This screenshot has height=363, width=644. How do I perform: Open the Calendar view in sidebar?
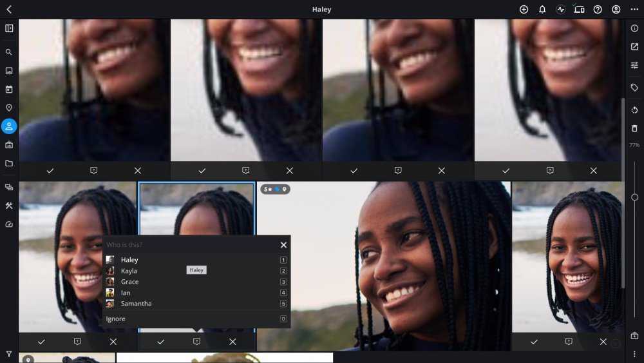[x=8, y=89]
